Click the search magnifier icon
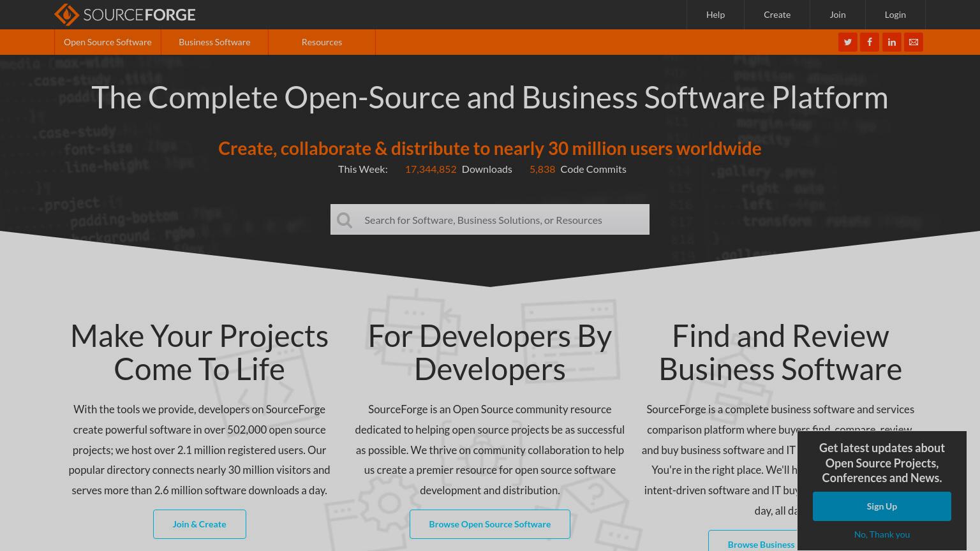This screenshot has width=980, height=551. (345, 220)
